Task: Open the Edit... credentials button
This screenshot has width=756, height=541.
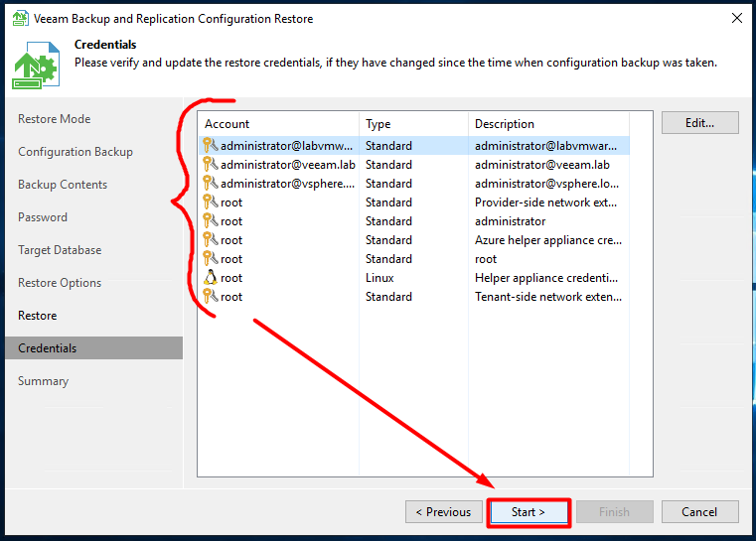Action: (x=699, y=123)
